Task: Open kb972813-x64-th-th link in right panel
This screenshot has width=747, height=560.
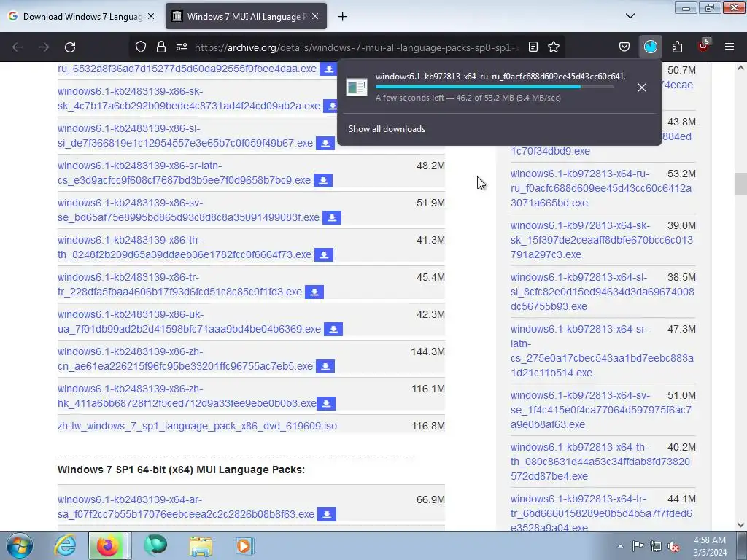Action: pyautogui.click(x=600, y=462)
